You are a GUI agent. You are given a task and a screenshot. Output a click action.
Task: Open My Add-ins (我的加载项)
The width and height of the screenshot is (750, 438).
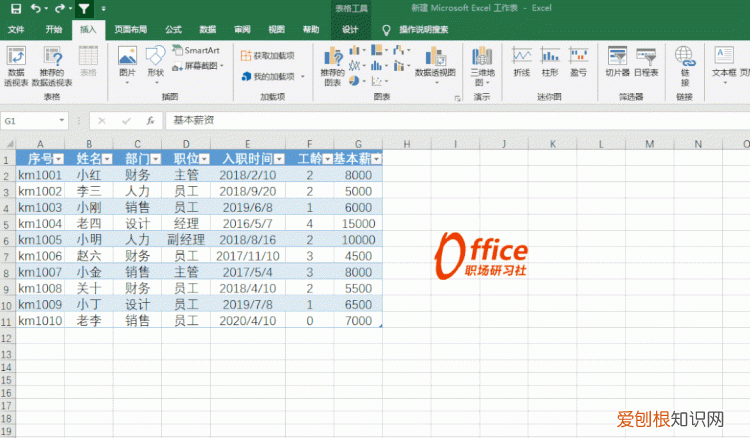click(x=273, y=77)
